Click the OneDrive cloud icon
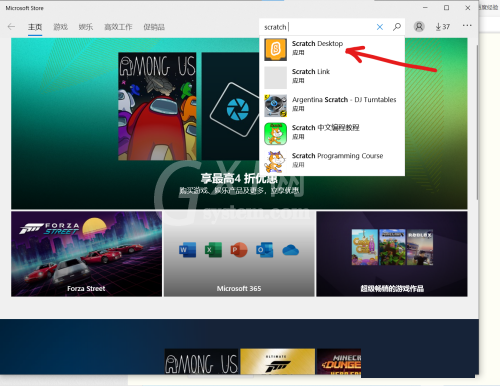This screenshot has height=386, width=500. click(x=290, y=250)
